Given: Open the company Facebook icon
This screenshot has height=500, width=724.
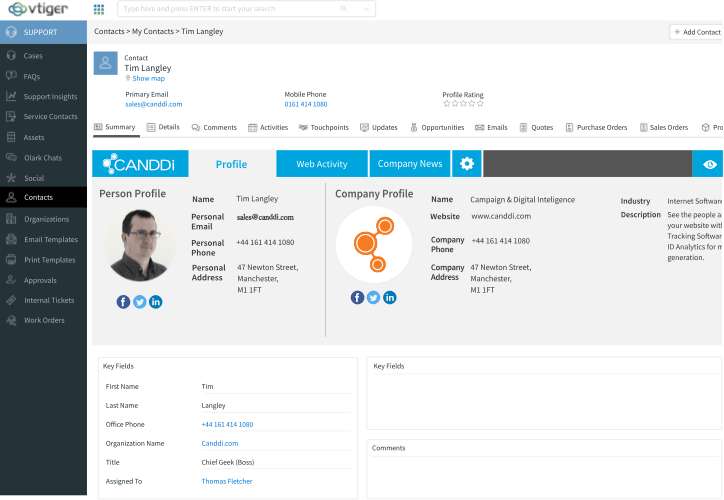Looking at the screenshot, I should [x=357, y=298].
